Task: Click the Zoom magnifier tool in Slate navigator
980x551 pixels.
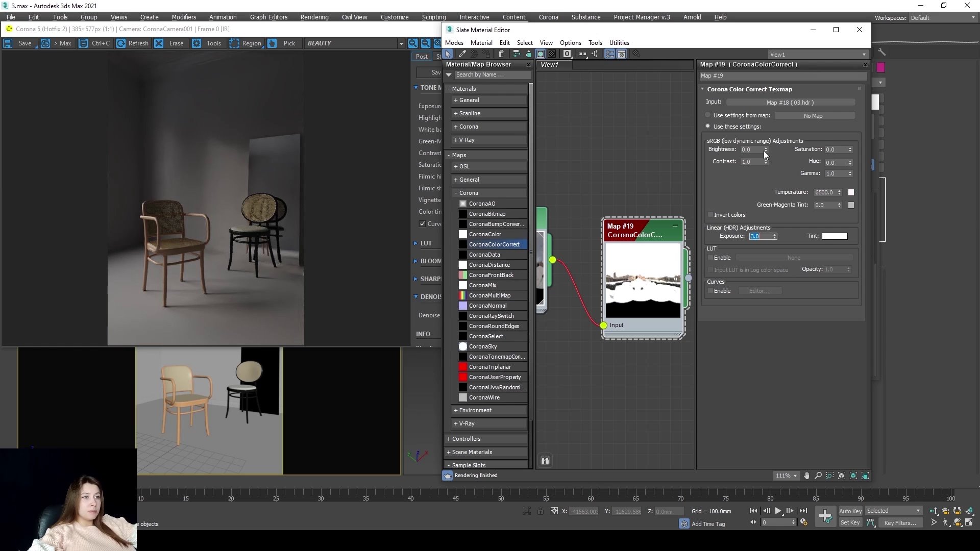Action: click(818, 475)
